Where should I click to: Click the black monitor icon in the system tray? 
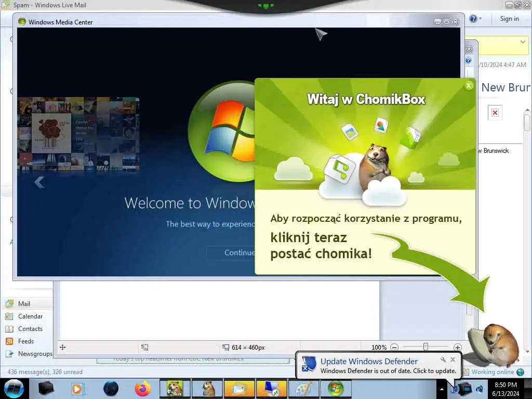pyautogui.click(x=466, y=389)
